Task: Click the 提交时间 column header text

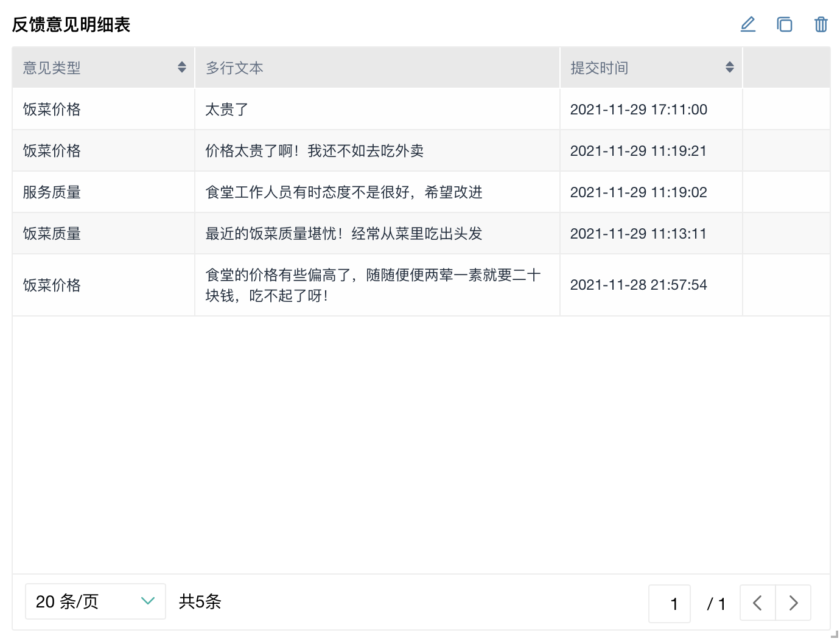Action: (x=600, y=68)
